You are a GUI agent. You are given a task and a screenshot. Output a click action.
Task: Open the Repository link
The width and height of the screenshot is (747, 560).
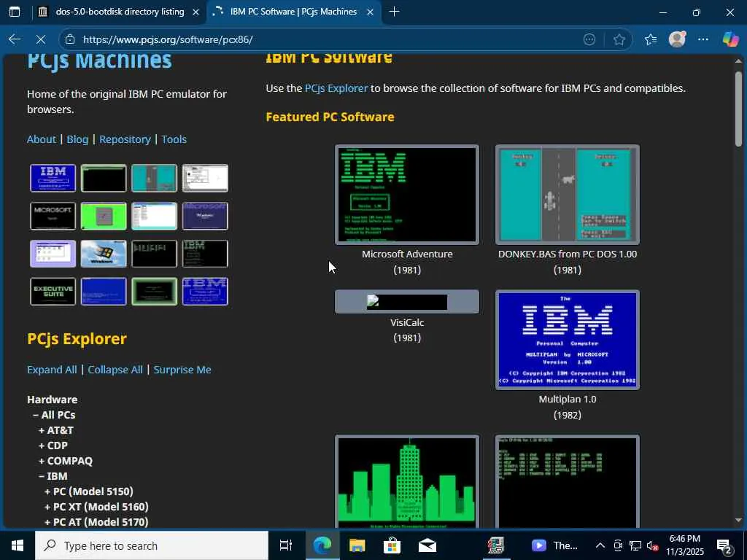click(125, 139)
